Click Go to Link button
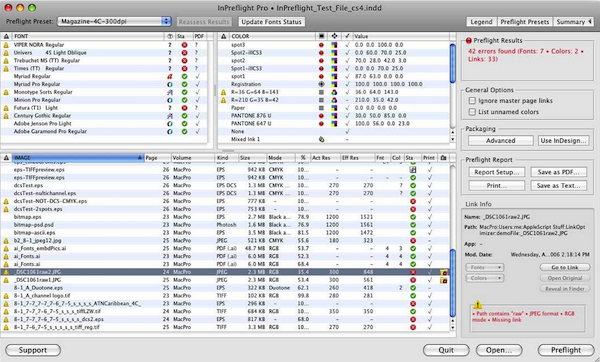600x362 pixels. [x=565, y=267]
